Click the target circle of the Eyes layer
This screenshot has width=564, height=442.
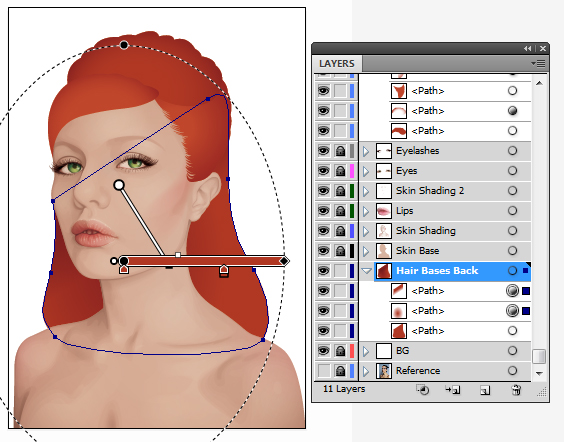click(512, 171)
